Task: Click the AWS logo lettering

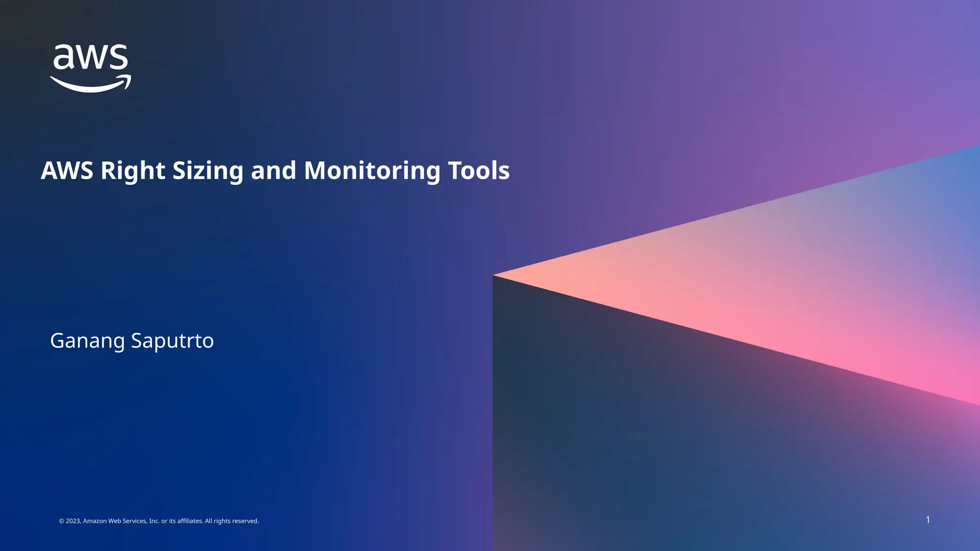Action: tap(90, 57)
